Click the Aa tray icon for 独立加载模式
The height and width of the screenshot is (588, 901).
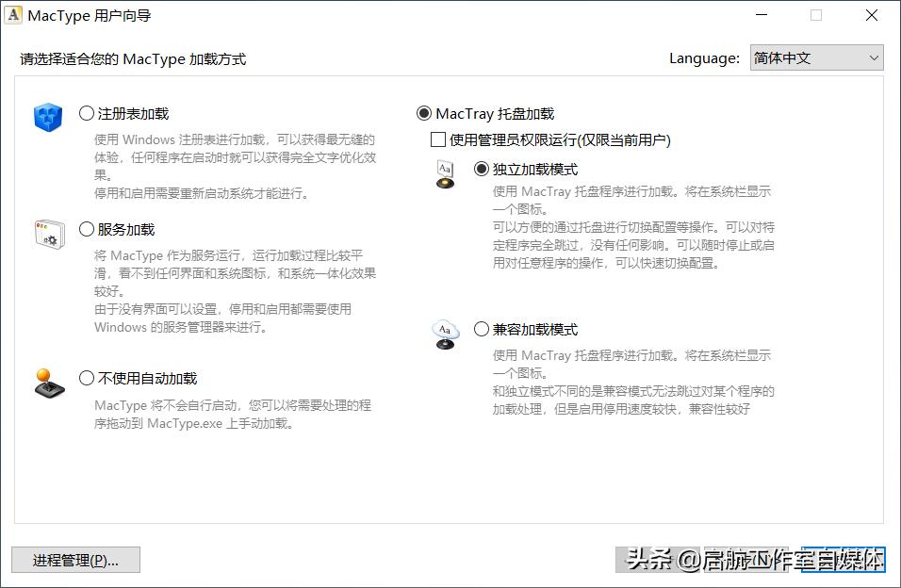[x=445, y=175]
